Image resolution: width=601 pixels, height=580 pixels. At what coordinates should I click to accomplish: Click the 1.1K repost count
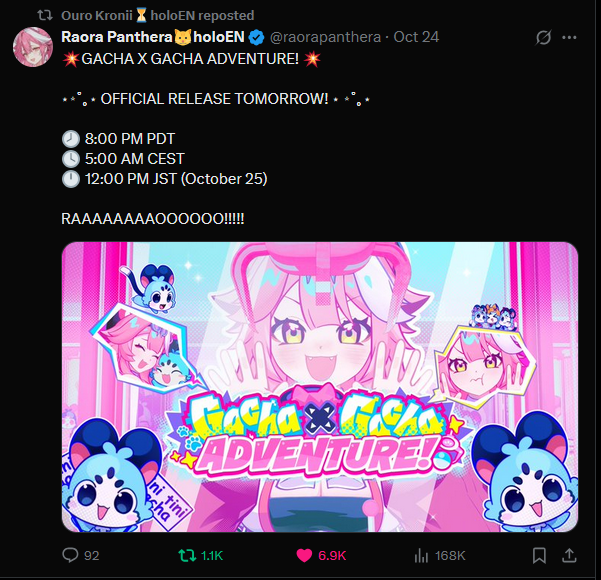coord(212,555)
